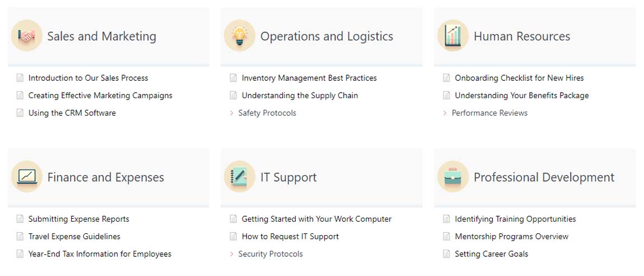Click the notebook icon for IT Support
644x276 pixels.
point(240,177)
